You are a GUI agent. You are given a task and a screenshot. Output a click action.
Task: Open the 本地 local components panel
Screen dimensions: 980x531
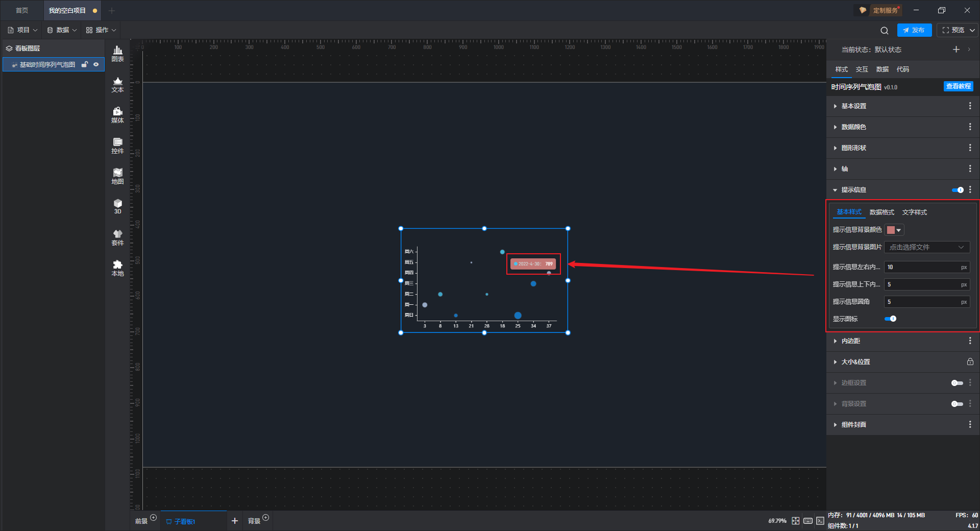click(x=117, y=268)
